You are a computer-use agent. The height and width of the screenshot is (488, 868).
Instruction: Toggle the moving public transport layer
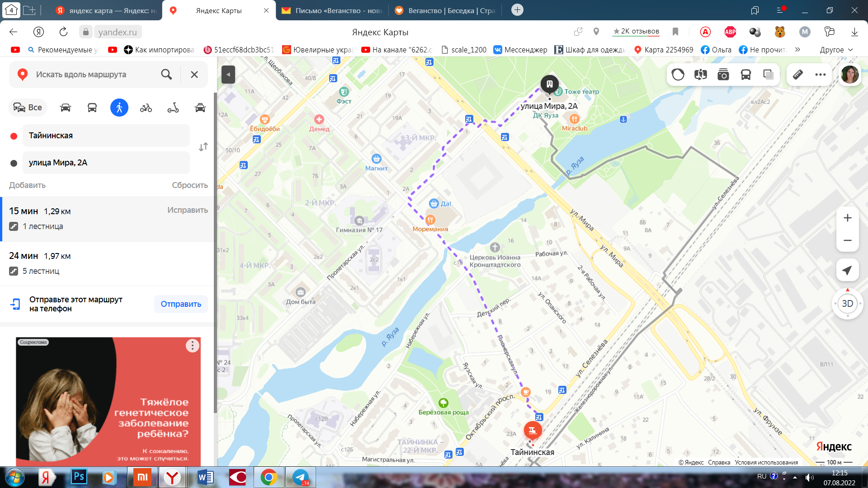(x=745, y=75)
